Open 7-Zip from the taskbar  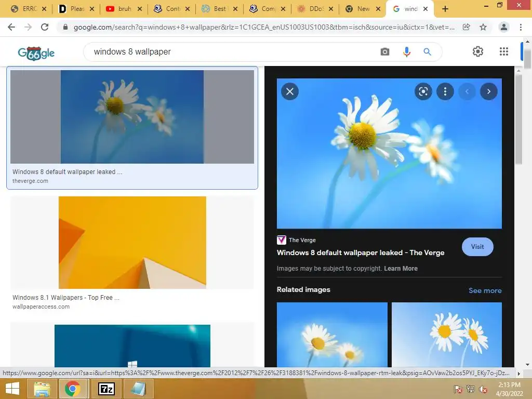click(x=106, y=389)
